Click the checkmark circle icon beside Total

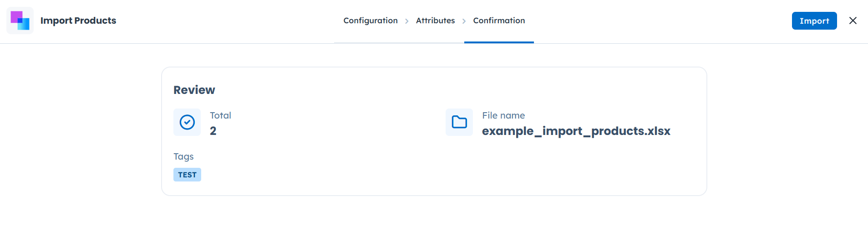[187, 122]
